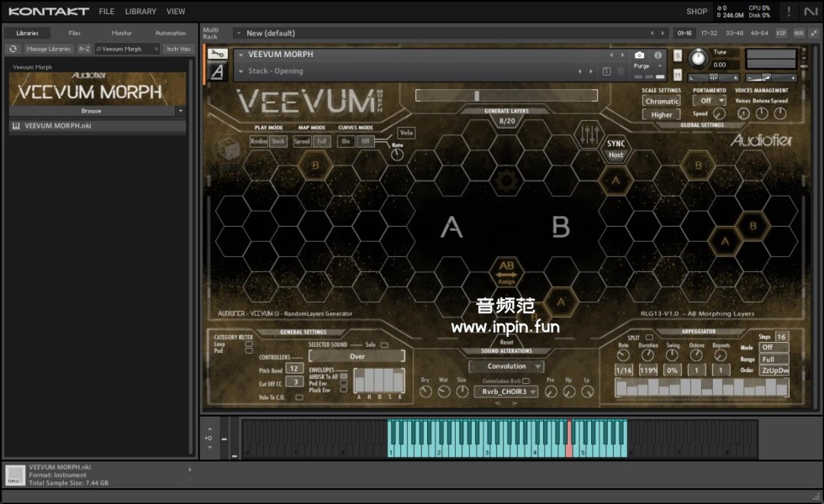Open the Portamento Off dropdown
824x504 pixels.
(x=709, y=101)
